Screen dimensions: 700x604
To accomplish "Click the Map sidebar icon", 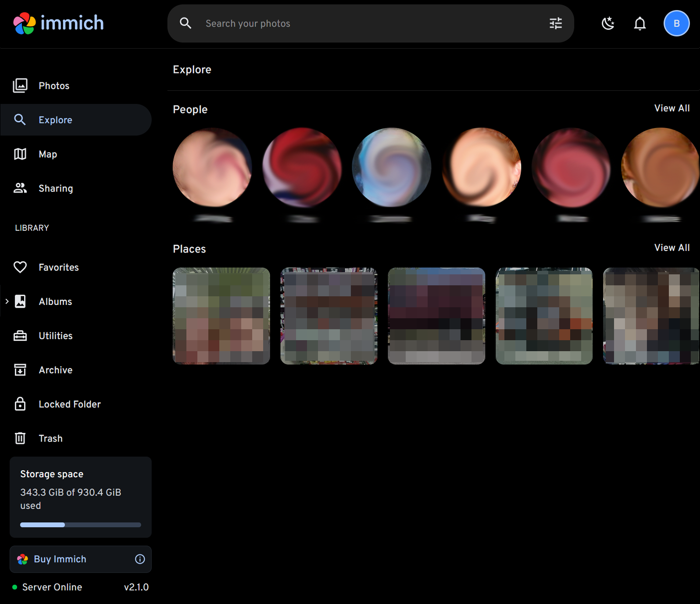I will [20, 154].
